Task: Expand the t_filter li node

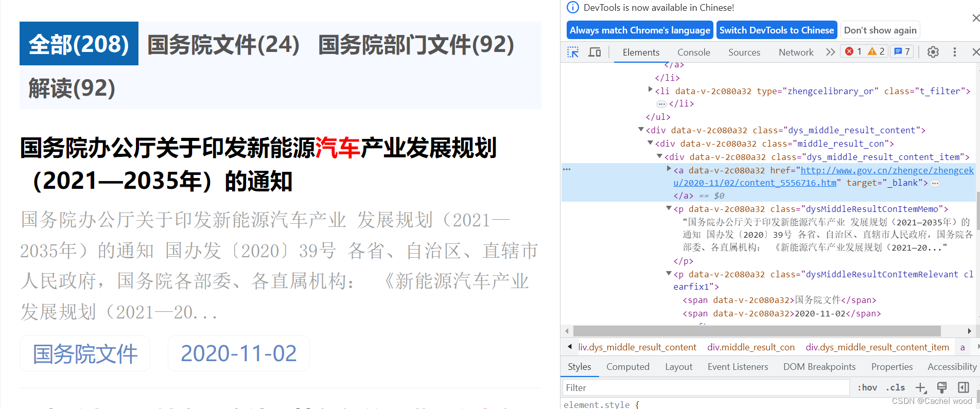Action: (651, 90)
